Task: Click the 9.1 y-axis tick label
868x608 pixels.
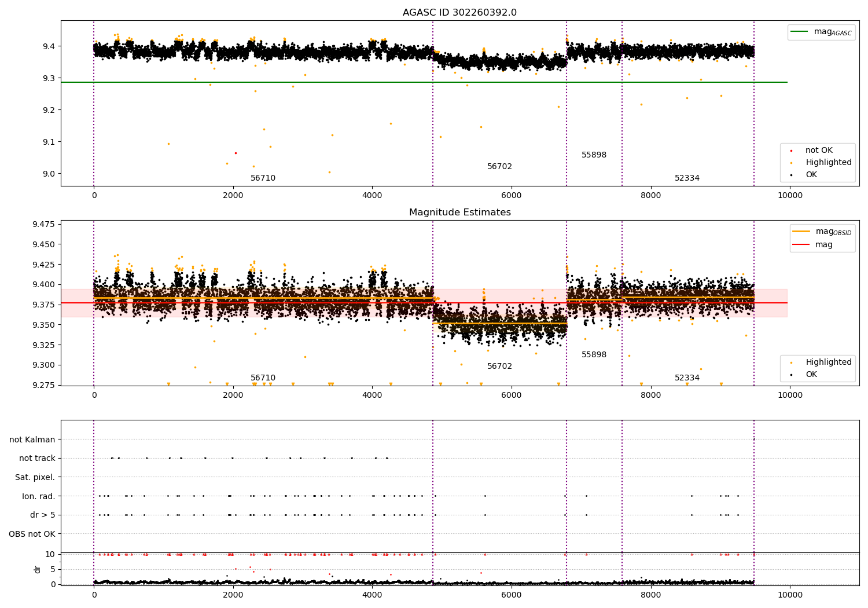Action: click(49, 142)
